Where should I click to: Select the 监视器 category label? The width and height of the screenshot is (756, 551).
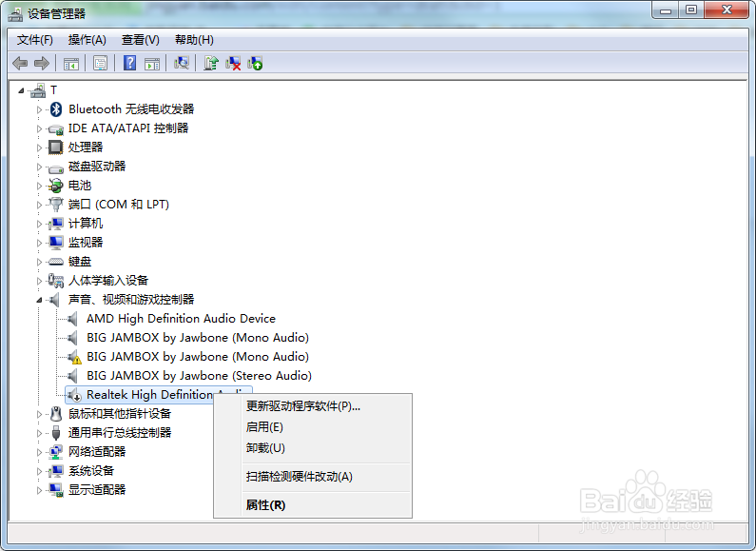click(86, 243)
